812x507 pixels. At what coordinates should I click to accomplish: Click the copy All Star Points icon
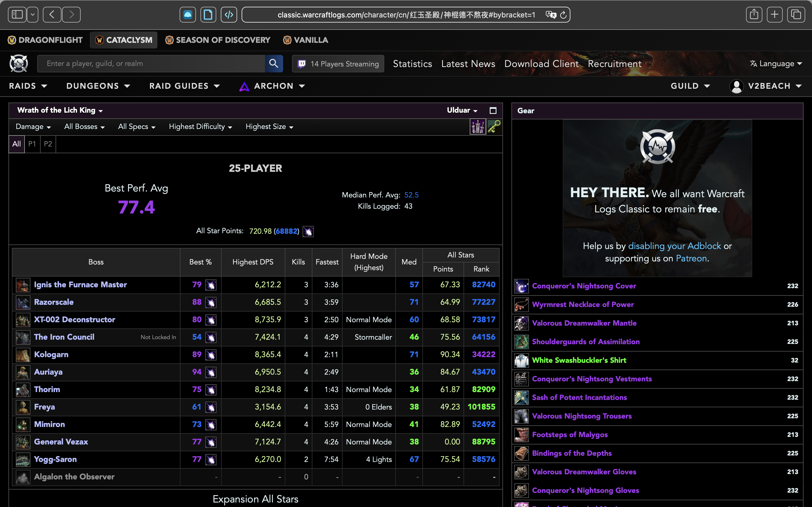[x=308, y=231]
